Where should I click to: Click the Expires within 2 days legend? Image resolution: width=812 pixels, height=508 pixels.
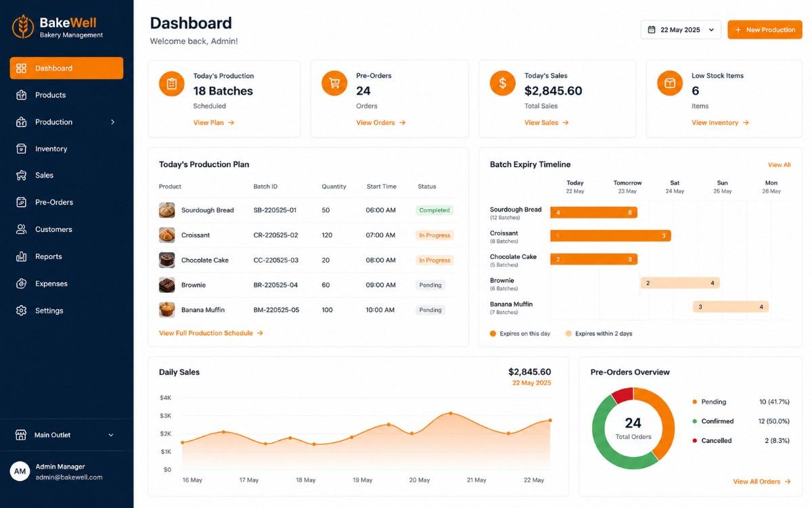point(599,333)
